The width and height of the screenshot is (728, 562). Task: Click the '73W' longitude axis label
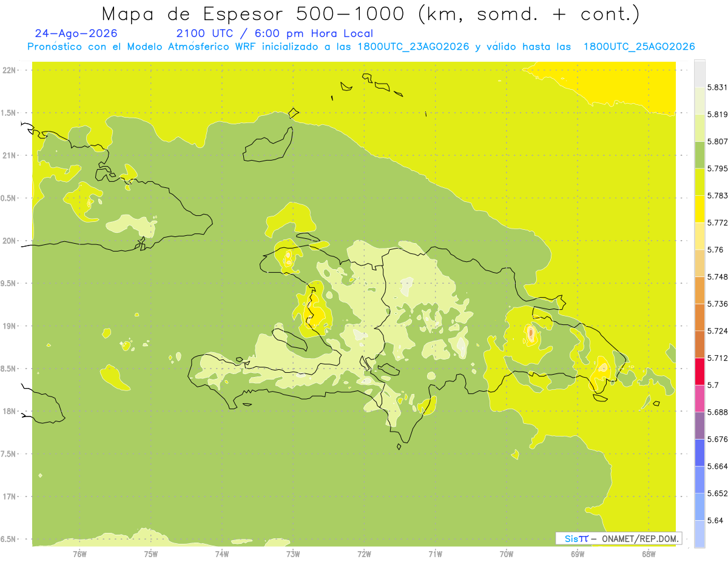coord(293,554)
